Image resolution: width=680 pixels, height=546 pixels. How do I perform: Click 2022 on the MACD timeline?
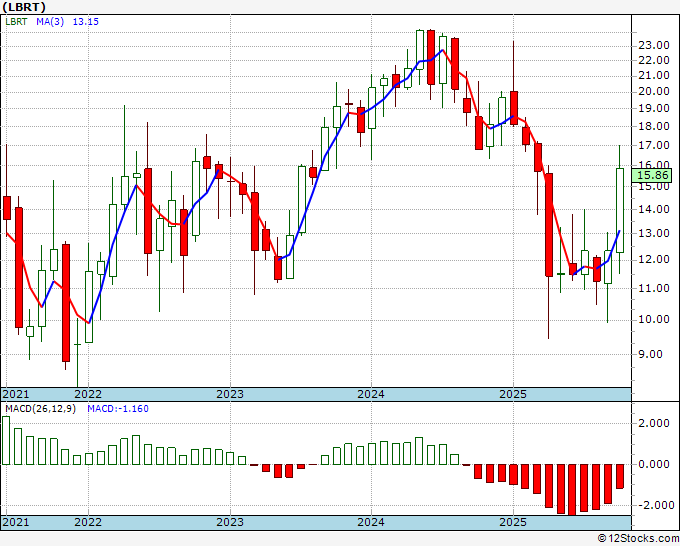pos(88,522)
